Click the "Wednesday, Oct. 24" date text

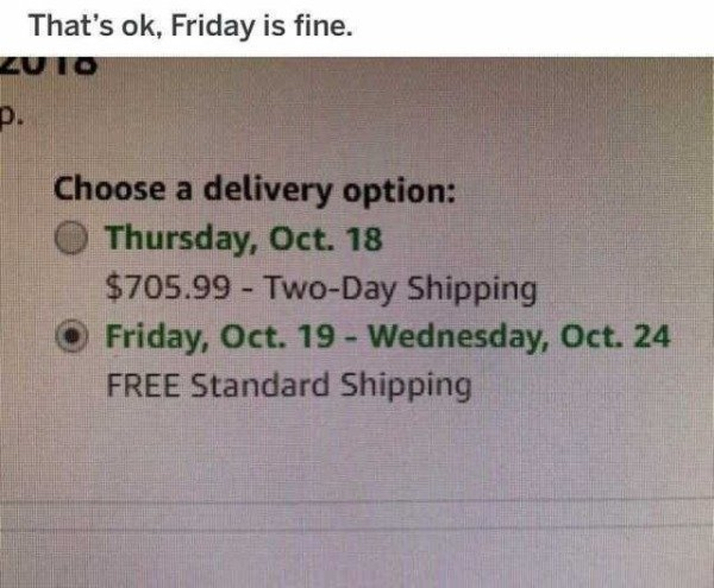(x=519, y=338)
